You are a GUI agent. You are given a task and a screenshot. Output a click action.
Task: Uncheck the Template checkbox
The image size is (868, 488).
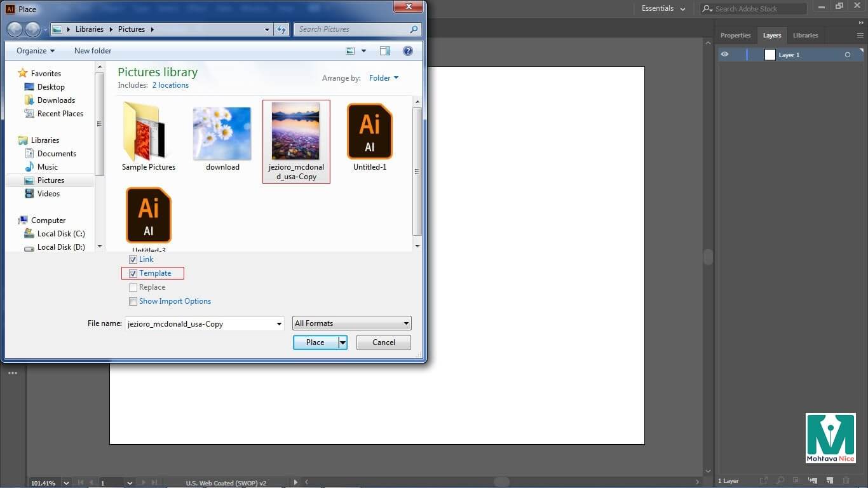pos(133,273)
